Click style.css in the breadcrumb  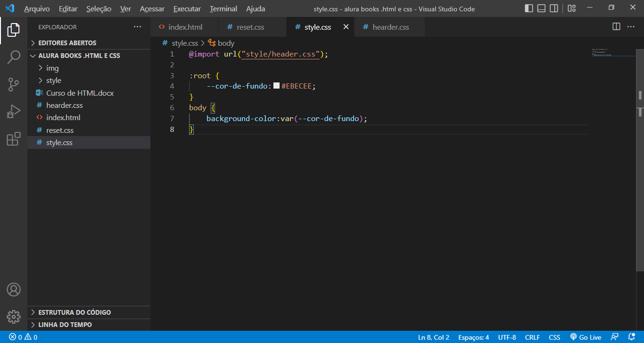tap(185, 43)
